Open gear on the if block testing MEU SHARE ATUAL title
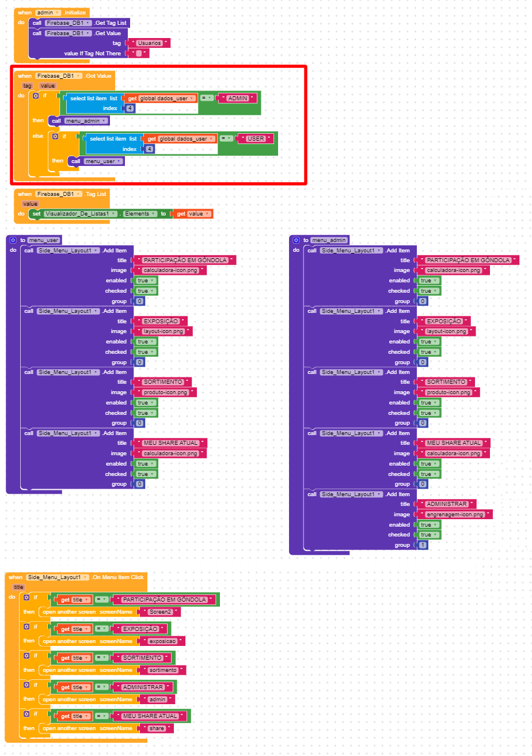 (x=26, y=714)
